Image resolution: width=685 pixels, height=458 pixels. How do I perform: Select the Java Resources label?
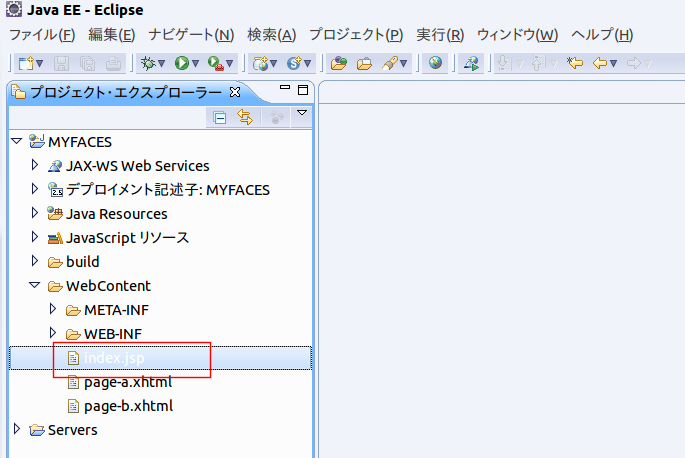tap(117, 214)
